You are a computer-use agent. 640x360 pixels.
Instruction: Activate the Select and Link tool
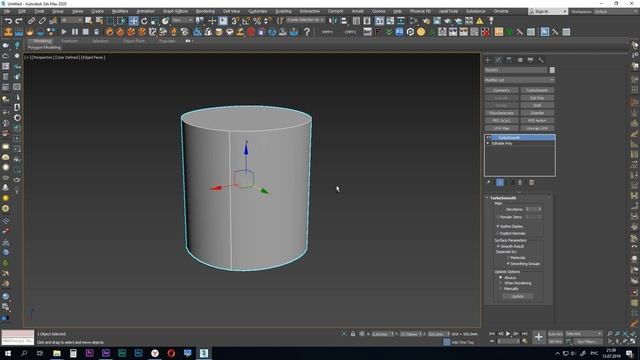[x=31, y=20]
